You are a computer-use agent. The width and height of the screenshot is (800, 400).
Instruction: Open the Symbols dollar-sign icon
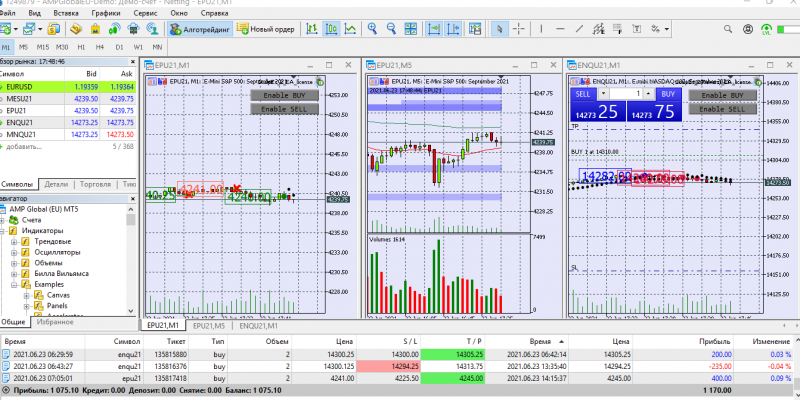coord(54,29)
